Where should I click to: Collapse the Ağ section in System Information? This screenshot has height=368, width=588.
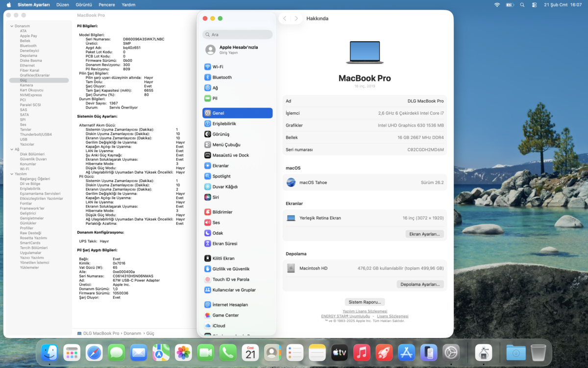pyautogui.click(x=11, y=149)
